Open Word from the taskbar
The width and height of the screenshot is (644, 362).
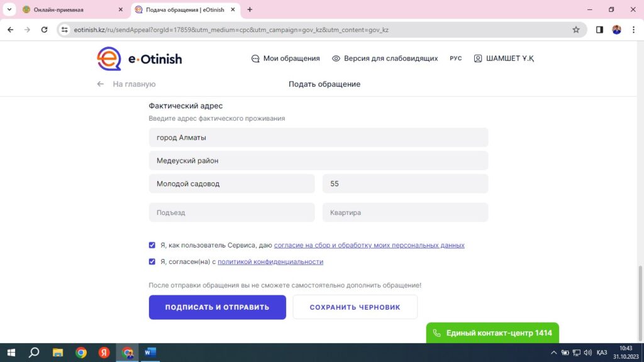point(150,353)
